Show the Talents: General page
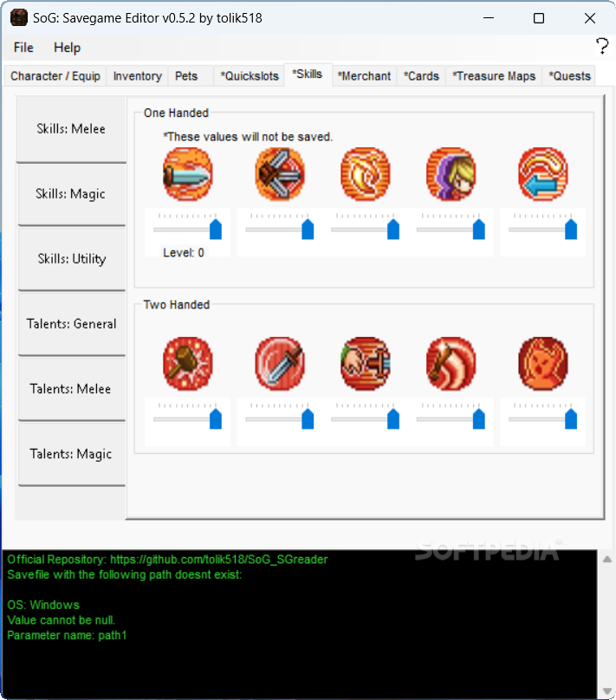This screenshot has width=616, height=700. (71, 324)
